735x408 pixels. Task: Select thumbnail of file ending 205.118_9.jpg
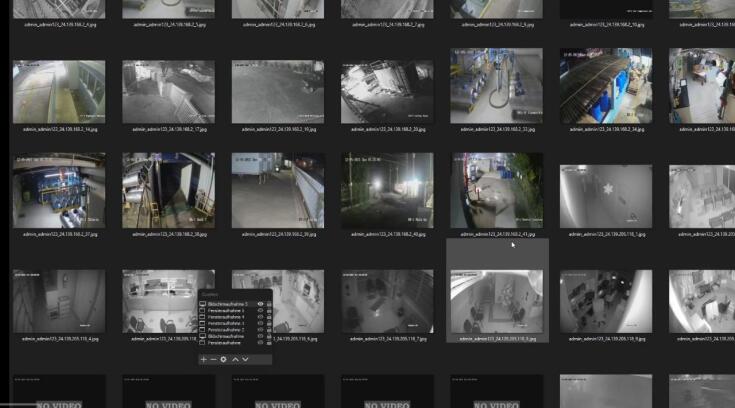click(606, 301)
